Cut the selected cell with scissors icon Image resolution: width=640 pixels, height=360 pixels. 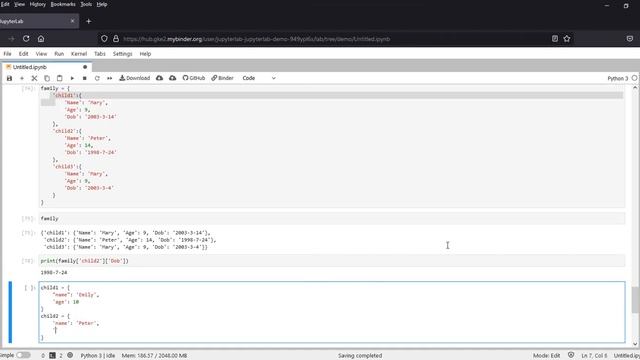[34, 78]
